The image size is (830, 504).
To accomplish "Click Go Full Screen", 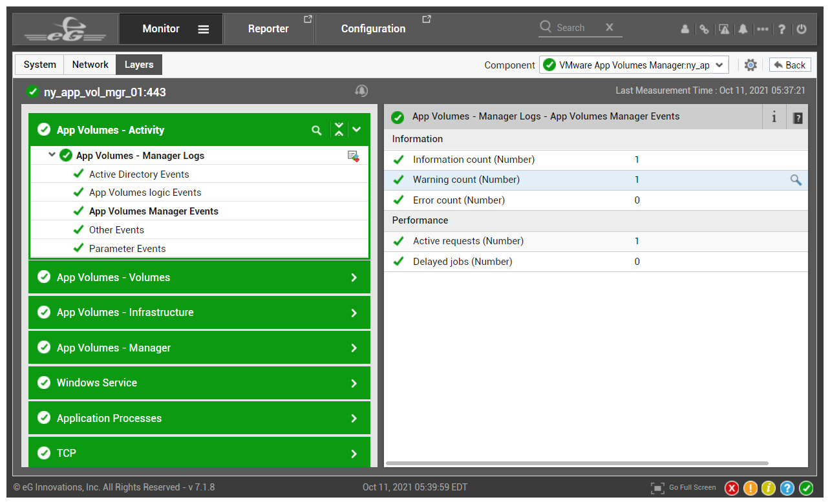I will (684, 488).
